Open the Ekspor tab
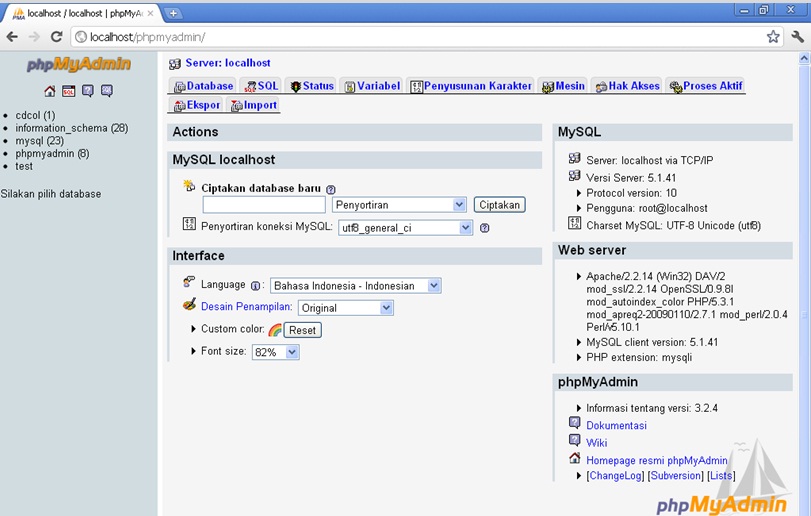 click(197, 105)
